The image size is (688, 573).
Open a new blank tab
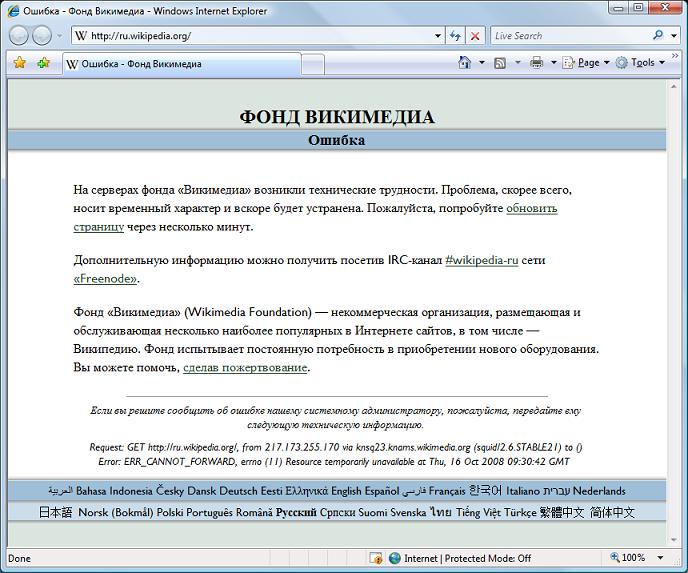[313, 64]
